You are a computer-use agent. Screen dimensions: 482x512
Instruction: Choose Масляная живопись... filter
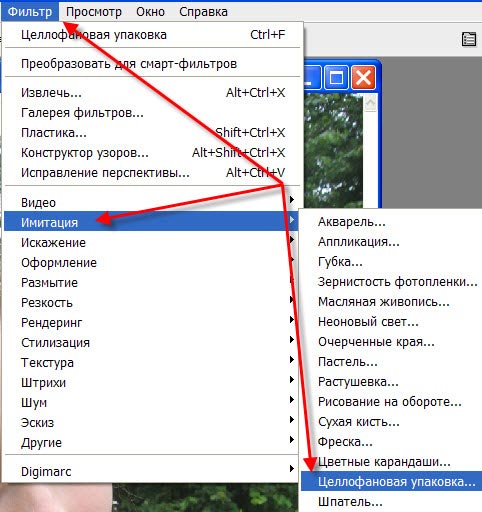(x=391, y=301)
